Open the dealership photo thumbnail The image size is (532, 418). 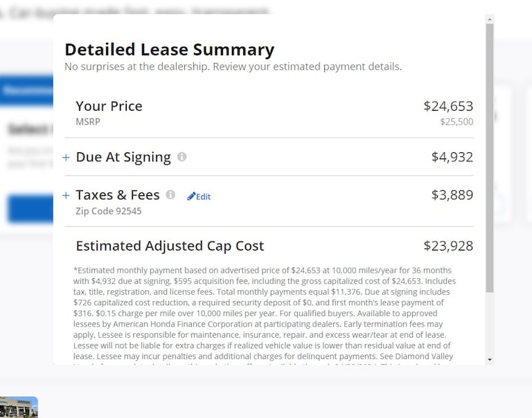pyautogui.click(x=19, y=408)
